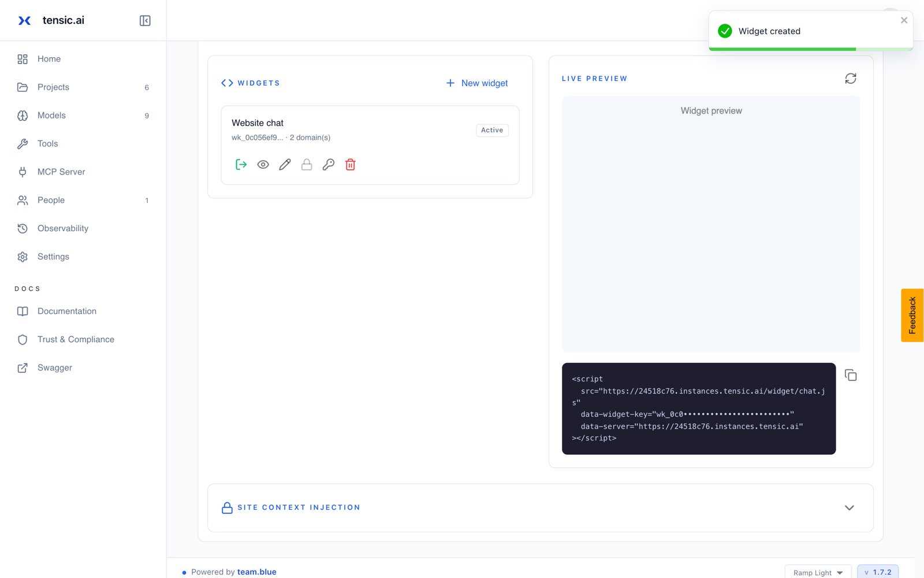
Task: Click the MCP Server plug icon
Action: [23, 172]
